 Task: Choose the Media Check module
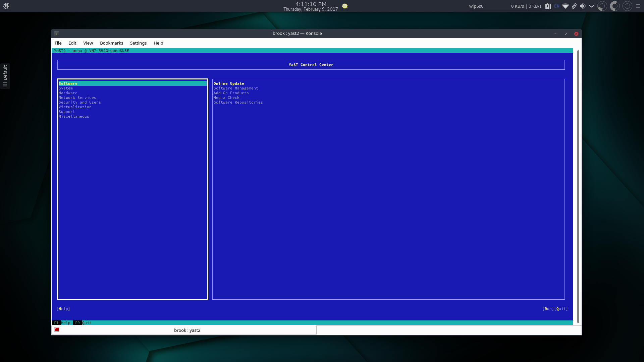(x=226, y=98)
